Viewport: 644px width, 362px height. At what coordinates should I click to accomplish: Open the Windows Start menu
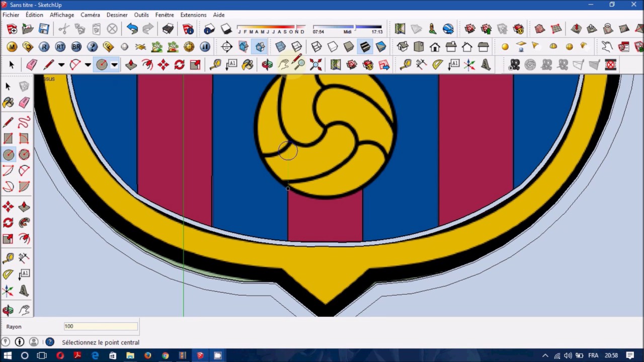[x=8, y=355]
